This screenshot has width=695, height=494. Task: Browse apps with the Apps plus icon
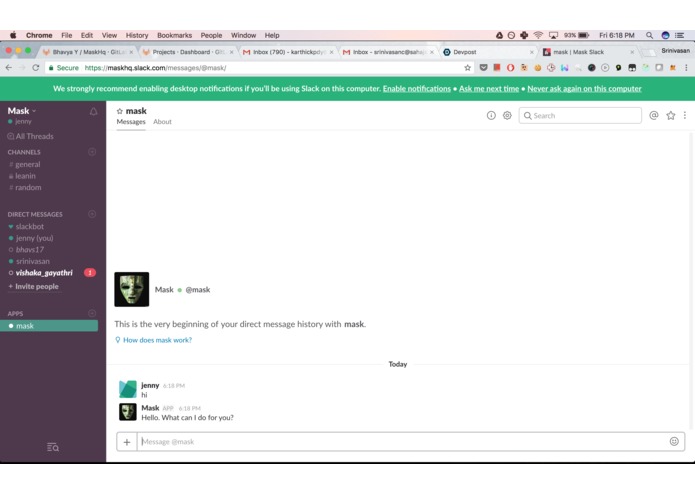tap(92, 313)
